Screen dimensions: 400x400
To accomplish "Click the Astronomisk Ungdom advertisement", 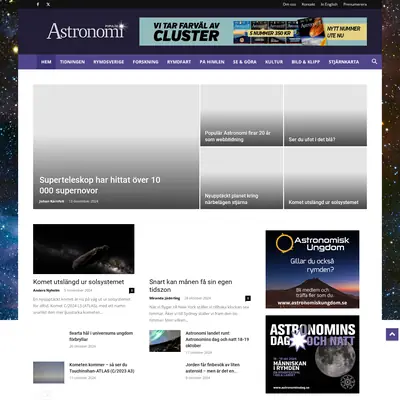I will pyautogui.click(x=312, y=269).
